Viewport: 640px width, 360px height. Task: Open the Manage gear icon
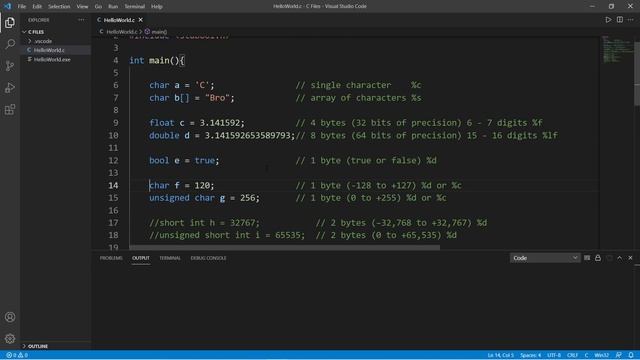tap(10, 338)
